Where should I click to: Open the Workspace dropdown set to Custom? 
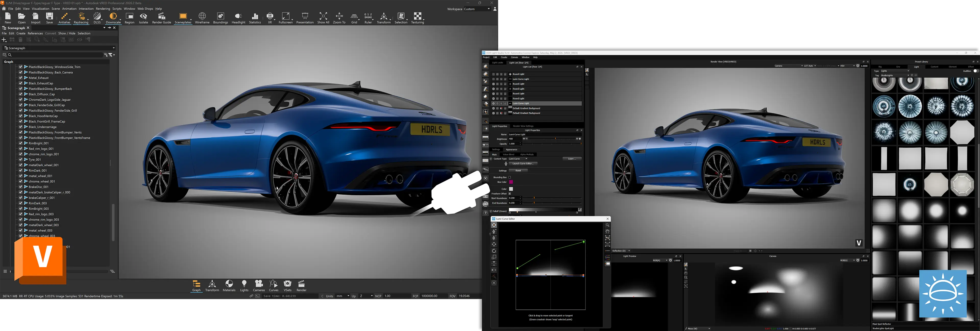tap(477, 9)
